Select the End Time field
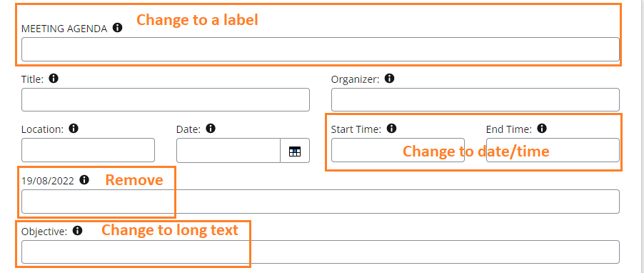 pyautogui.click(x=553, y=151)
